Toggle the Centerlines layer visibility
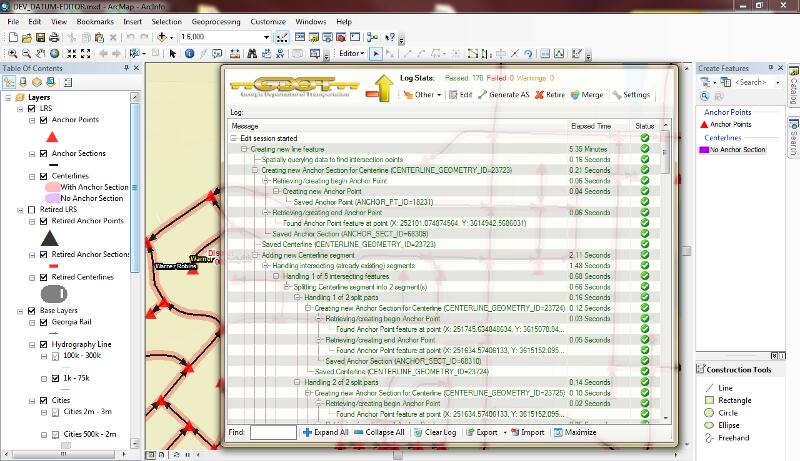Viewport: 800px width, 461px height. (x=43, y=176)
